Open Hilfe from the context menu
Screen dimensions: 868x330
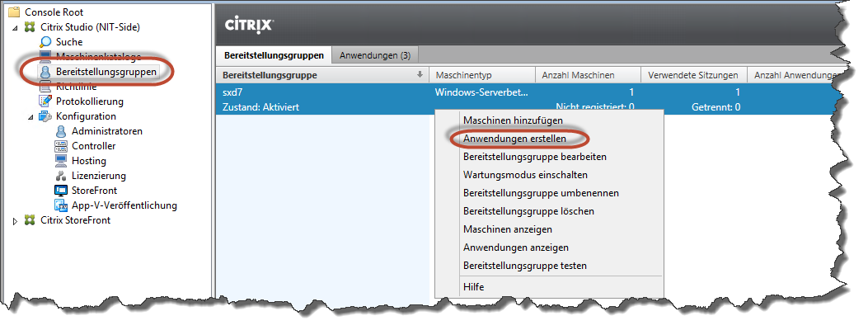(474, 287)
